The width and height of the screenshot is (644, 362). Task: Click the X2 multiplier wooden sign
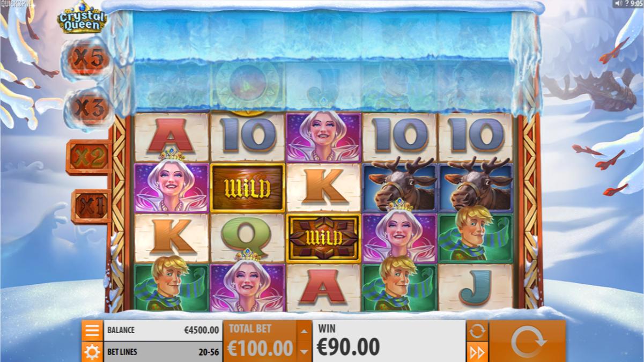[89, 157]
